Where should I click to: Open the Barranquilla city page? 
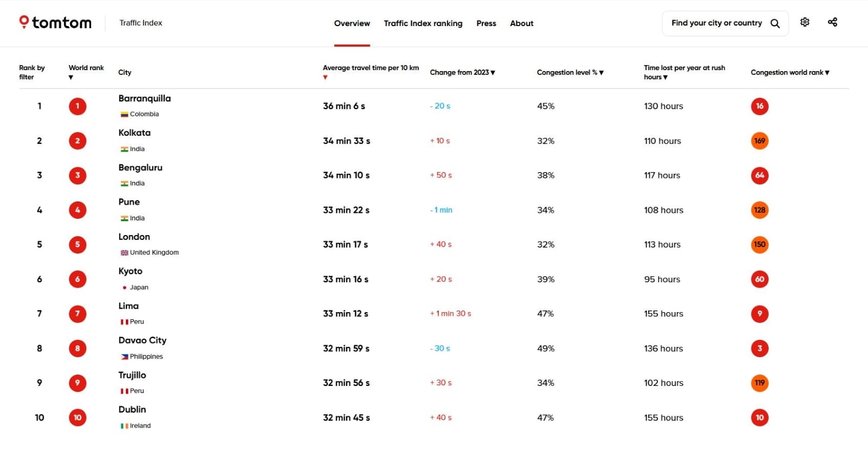(144, 98)
